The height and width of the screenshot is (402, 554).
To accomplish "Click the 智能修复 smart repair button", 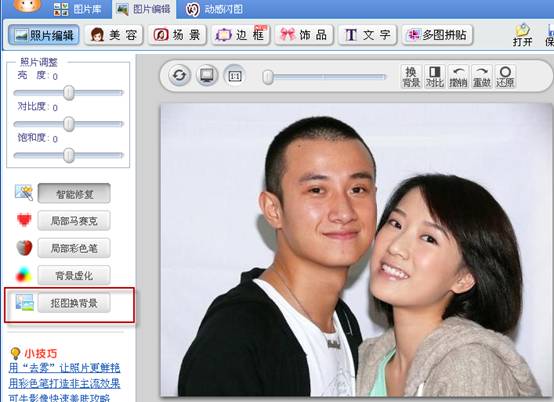I will tap(74, 194).
